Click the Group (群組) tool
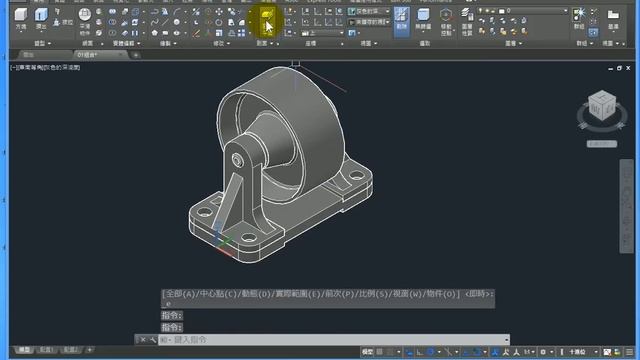 point(579,19)
